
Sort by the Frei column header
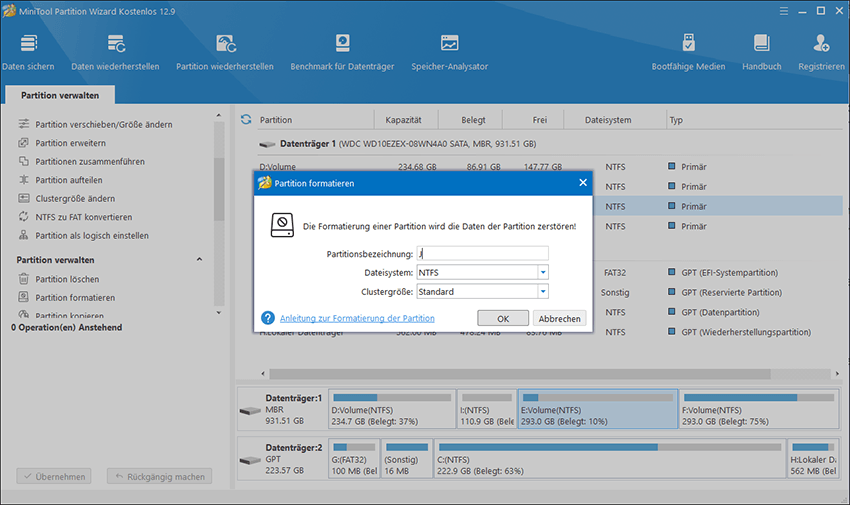(x=539, y=120)
